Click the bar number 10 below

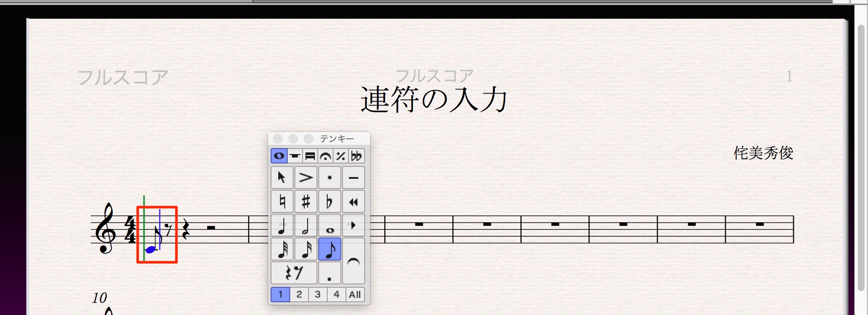[100, 298]
